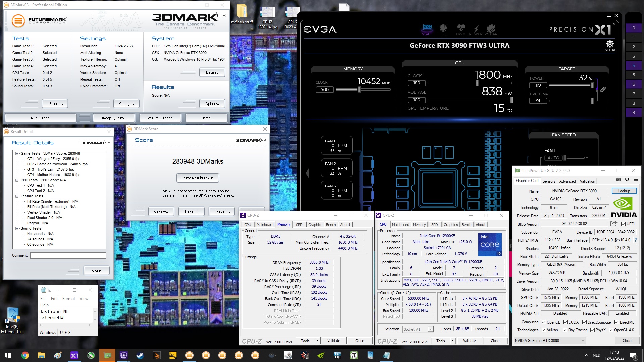This screenshot has width=644, height=362.
Task: Collapse the Feature Tests tree node
Action: pyautogui.click(x=17, y=196)
